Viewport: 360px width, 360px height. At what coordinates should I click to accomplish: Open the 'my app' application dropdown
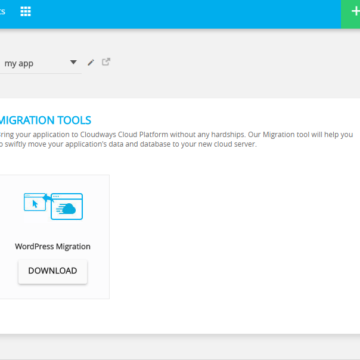point(40,63)
